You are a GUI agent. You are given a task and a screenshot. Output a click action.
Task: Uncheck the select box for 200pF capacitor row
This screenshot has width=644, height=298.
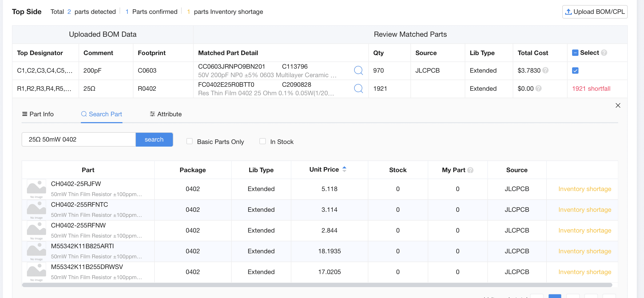coord(575,71)
